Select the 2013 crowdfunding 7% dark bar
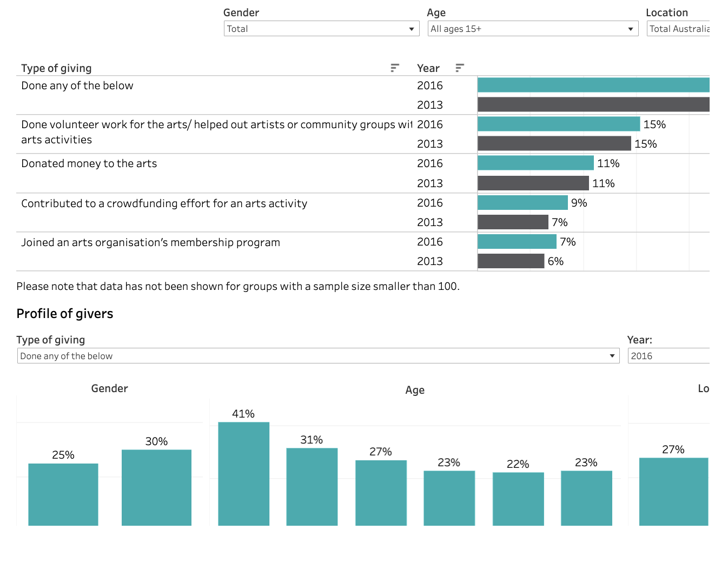The height and width of the screenshot is (569, 728). coord(513,222)
